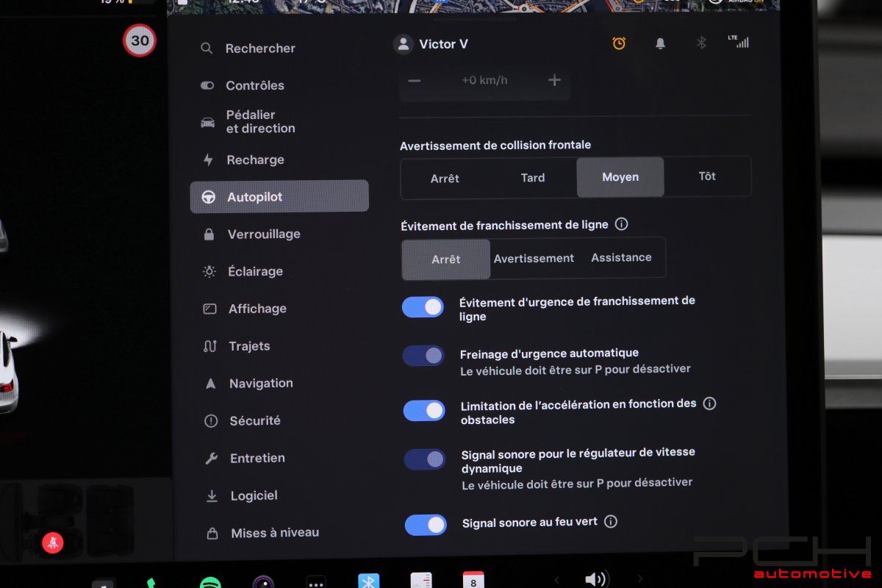
Task: Tap the volume speaker icon
Action: (595, 579)
